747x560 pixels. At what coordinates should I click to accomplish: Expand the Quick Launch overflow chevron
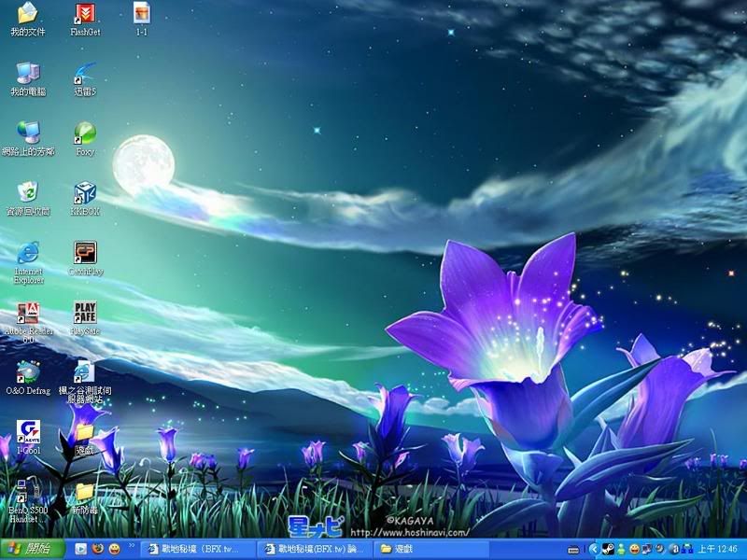click(x=132, y=544)
